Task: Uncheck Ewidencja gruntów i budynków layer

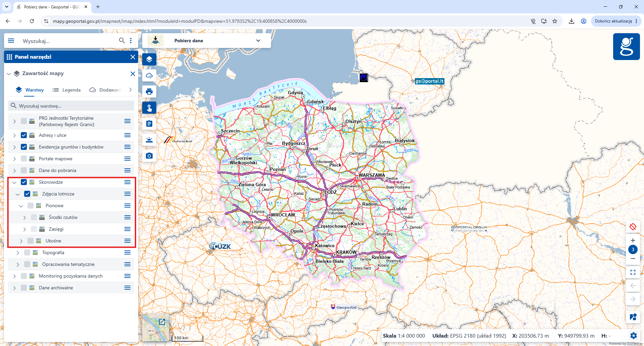Action: 24,147
